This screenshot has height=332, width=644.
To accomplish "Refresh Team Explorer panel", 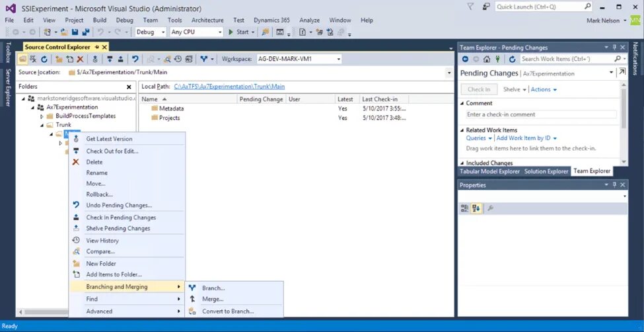I will (x=512, y=60).
